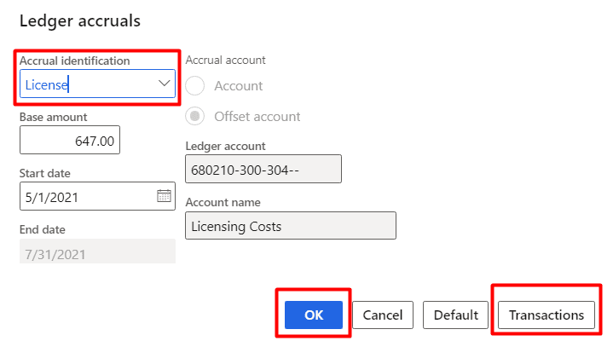Click the Licensing Costs account name field
Viewport: 613px width, 364px height.
(290, 226)
